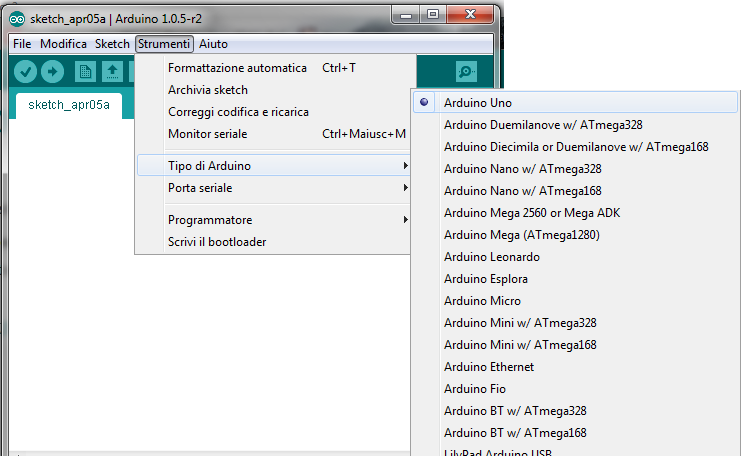The height and width of the screenshot is (459, 753).
Task: Click the Open sketch up-arrow icon
Action: [x=112, y=72]
